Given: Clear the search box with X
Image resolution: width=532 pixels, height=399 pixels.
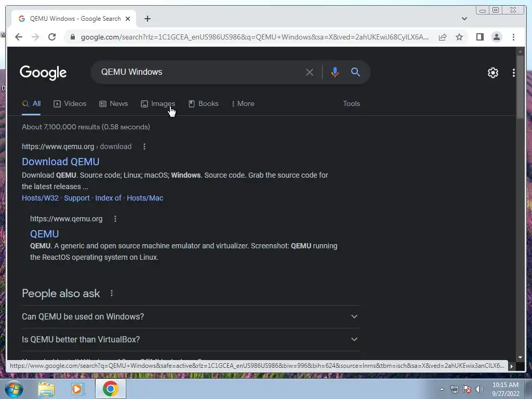Looking at the screenshot, I should pyautogui.click(x=310, y=72).
